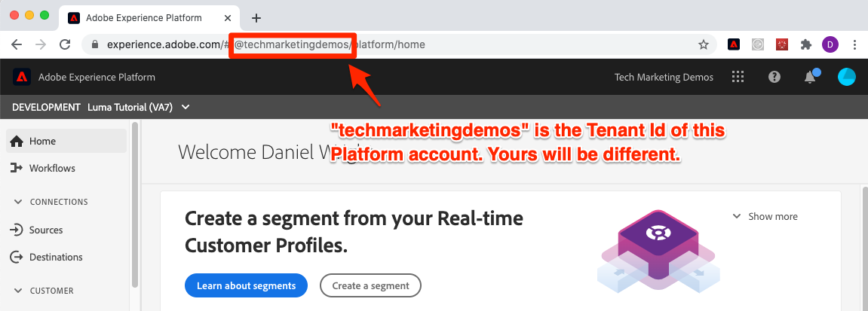The width and height of the screenshot is (868, 311).
Task: Click the macOS yellow minimize button
Action: (x=29, y=16)
